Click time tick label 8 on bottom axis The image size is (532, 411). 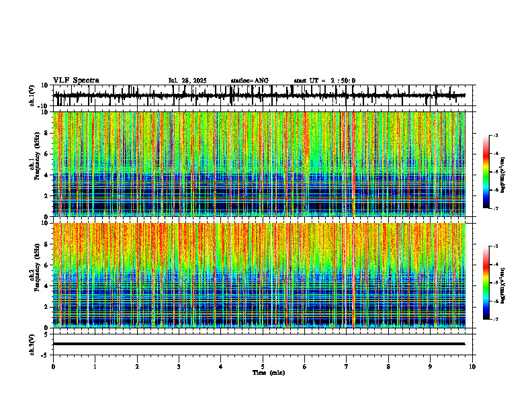388,367
